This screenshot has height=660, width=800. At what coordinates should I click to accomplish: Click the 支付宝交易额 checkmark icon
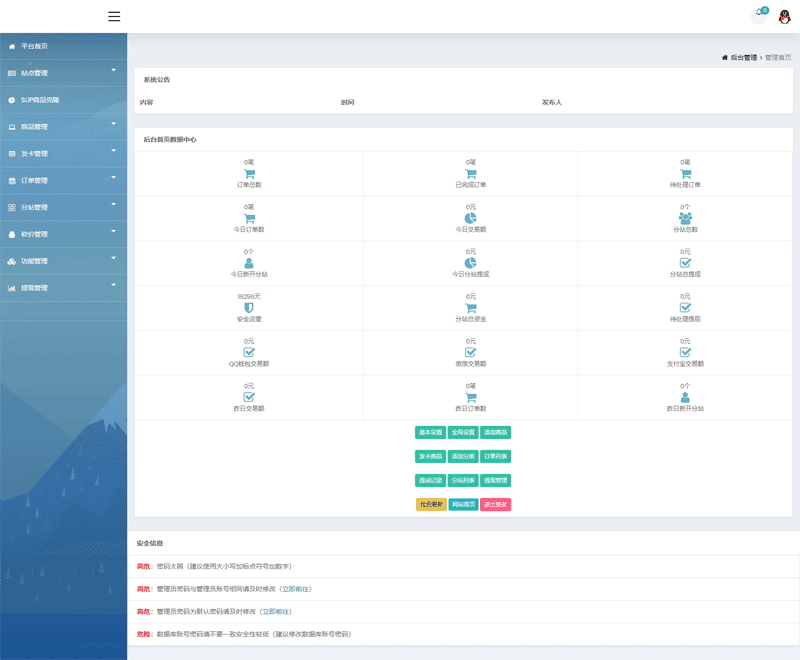tap(685, 352)
